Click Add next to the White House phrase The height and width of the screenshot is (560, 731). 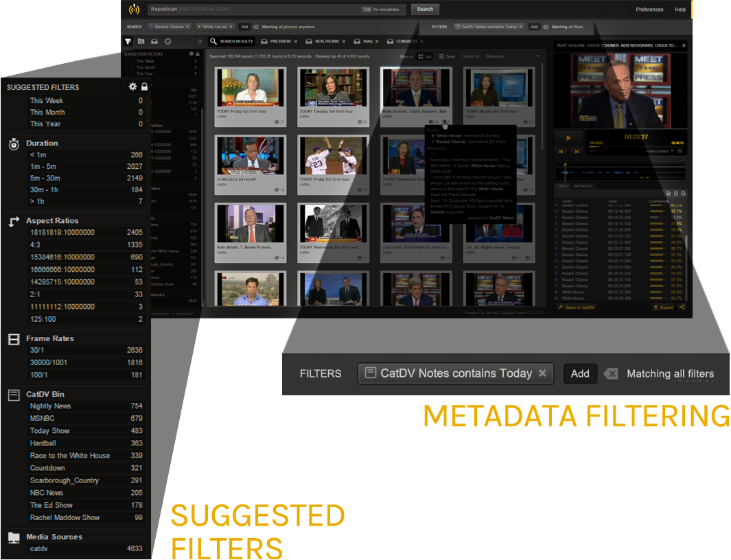click(x=244, y=27)
